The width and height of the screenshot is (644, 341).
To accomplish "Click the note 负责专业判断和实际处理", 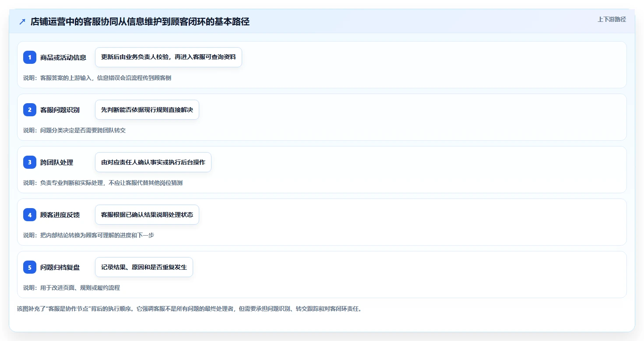I will 103,183.
